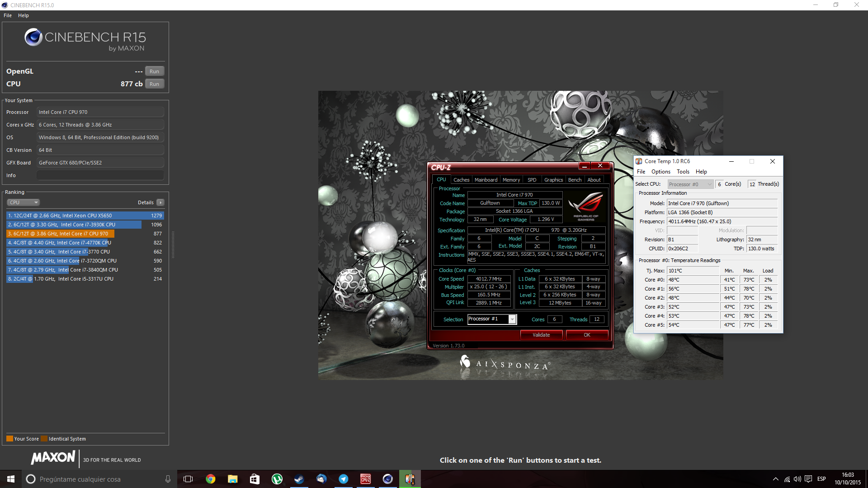The image size is (868, 488).
Task: Switch to SPD tab in CPU-Z
Action: [532, 180]
